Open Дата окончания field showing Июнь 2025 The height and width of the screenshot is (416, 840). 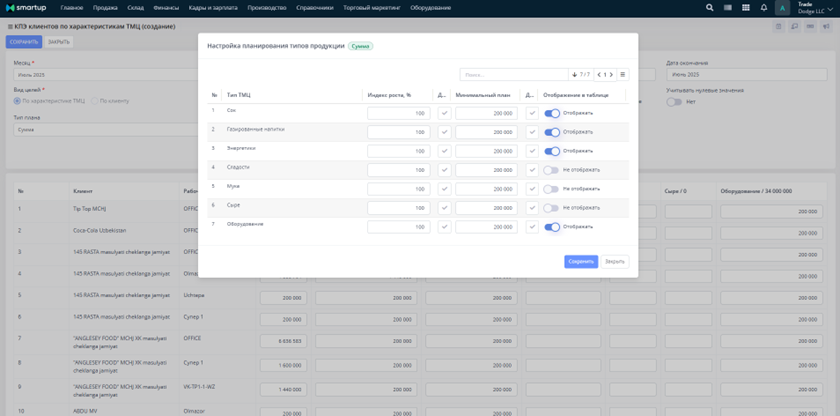[x=747, y=74]
